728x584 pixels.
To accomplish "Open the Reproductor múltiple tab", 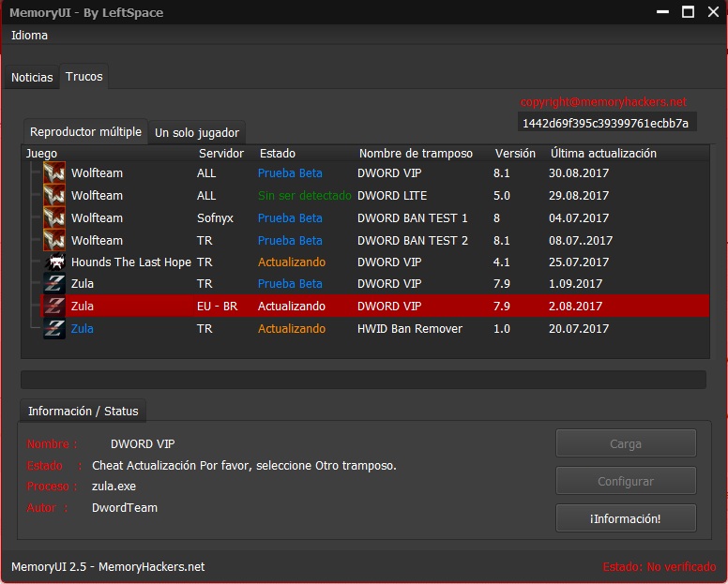I will point(85,132).
